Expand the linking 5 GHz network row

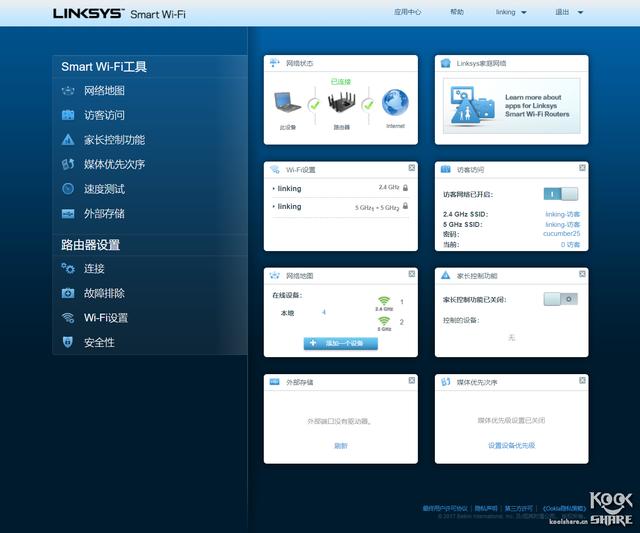[x=340, y=207]
